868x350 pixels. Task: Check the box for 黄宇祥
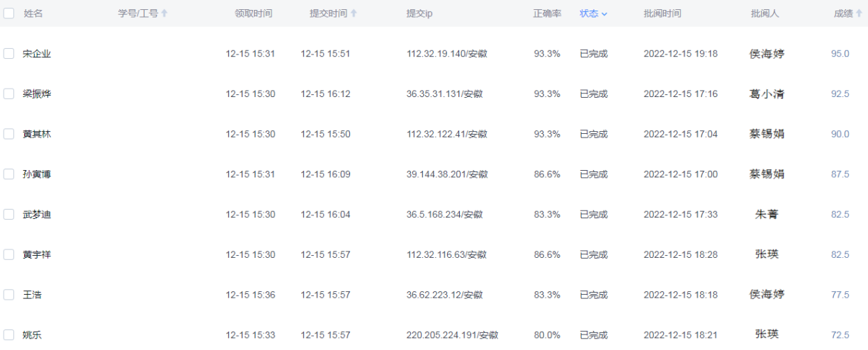pos(9,254)
